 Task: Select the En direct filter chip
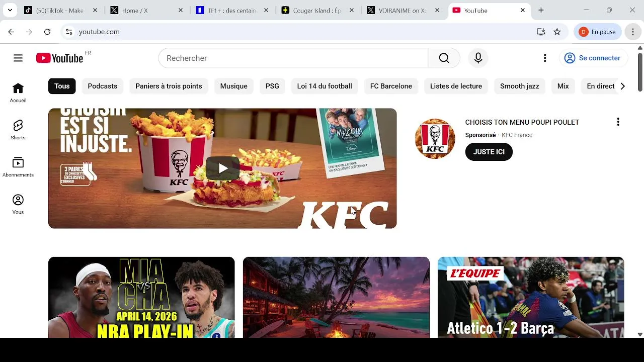pos(600,86)
